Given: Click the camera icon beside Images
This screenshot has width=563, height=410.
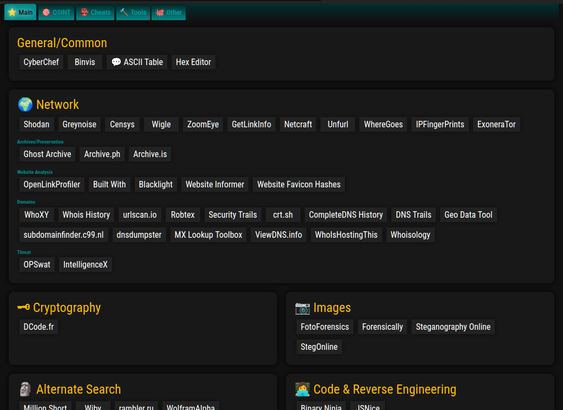Looking at the screenshot, I should 302,308.
